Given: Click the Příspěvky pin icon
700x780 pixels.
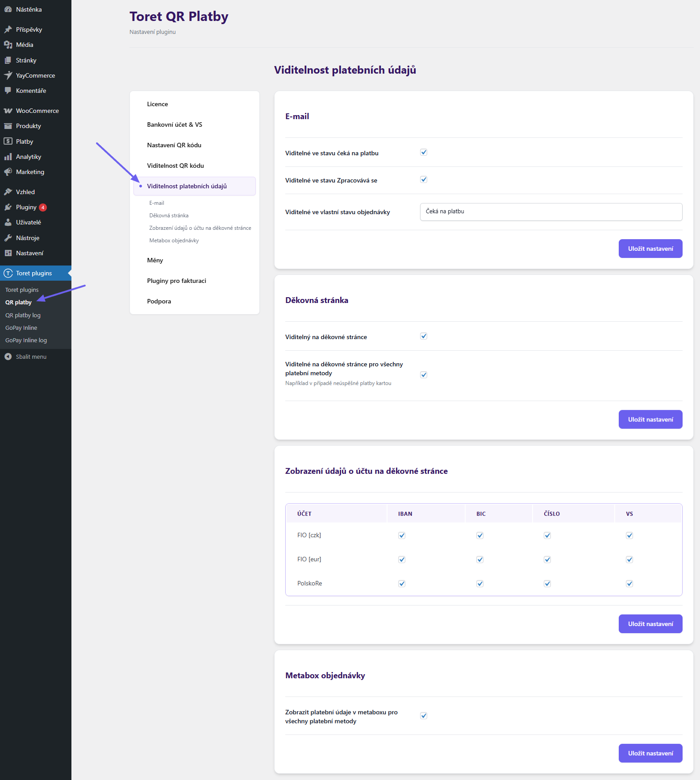Looking at the screenshot, I should point(8,29).
